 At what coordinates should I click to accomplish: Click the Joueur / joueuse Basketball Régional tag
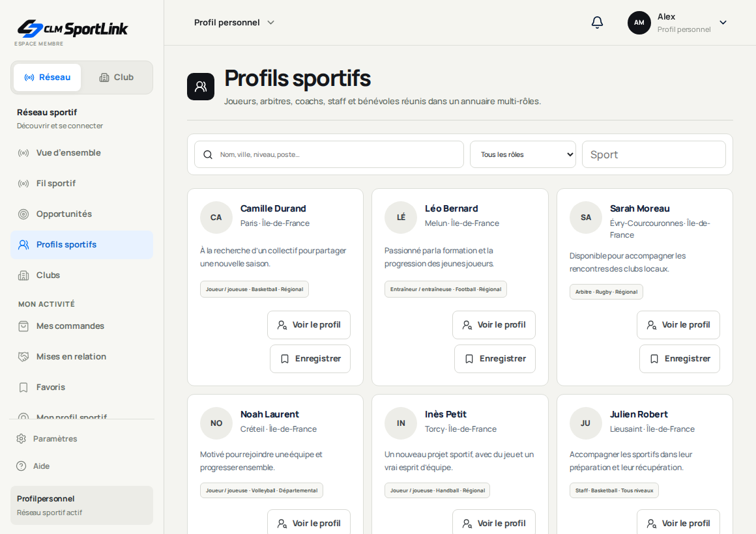pos(254,289)
